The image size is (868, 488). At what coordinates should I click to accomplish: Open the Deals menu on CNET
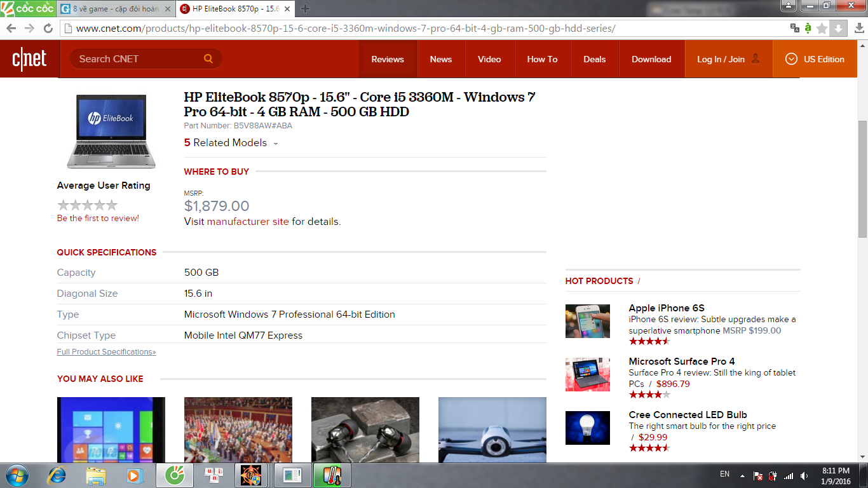coord(595,59)
